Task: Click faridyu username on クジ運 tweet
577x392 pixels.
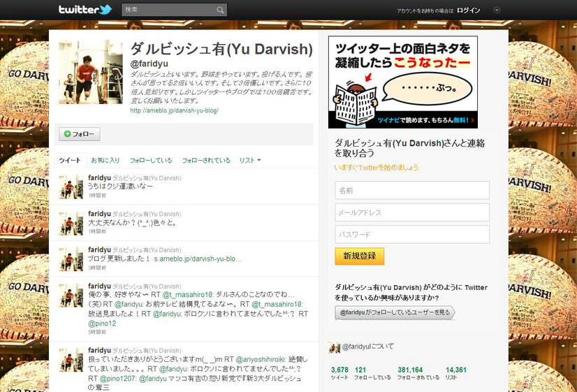Action: click(99, 177)
